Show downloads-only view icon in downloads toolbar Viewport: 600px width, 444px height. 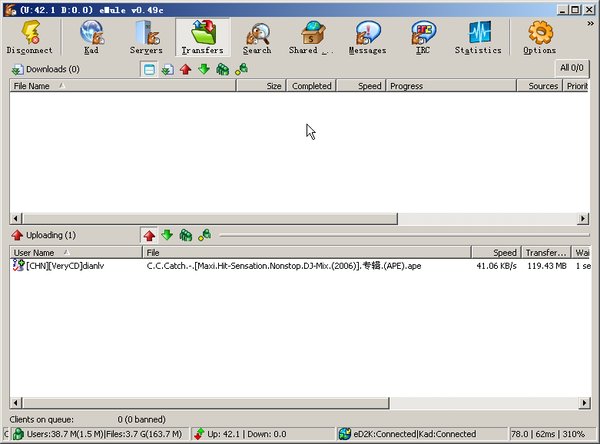(167, 69)
